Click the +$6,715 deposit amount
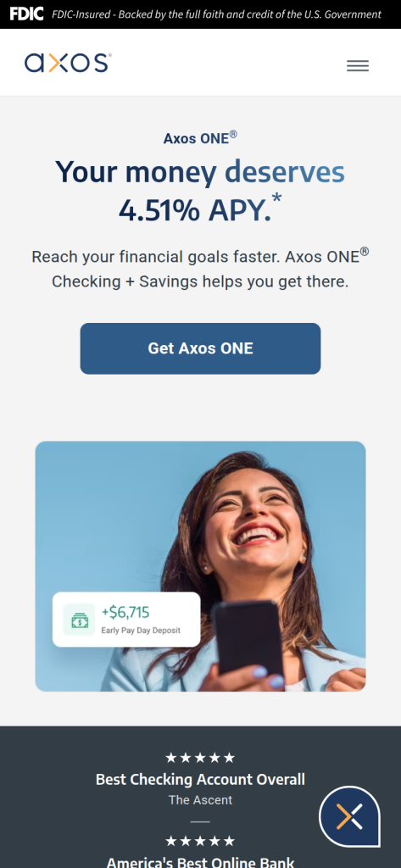Viewport: 401px width, 868px height. pos(125,612)
